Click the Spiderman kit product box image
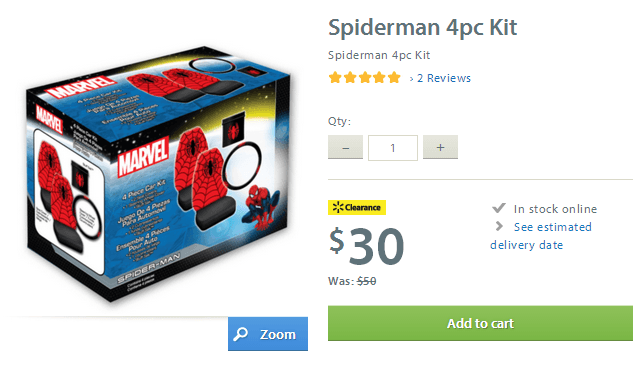 [x=158, y=174]
